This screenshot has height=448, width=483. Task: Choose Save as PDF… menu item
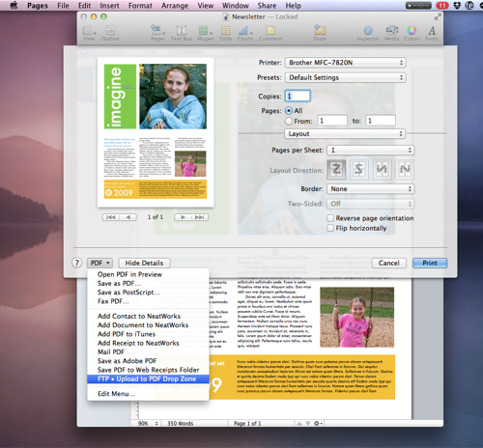pos(149,284)
